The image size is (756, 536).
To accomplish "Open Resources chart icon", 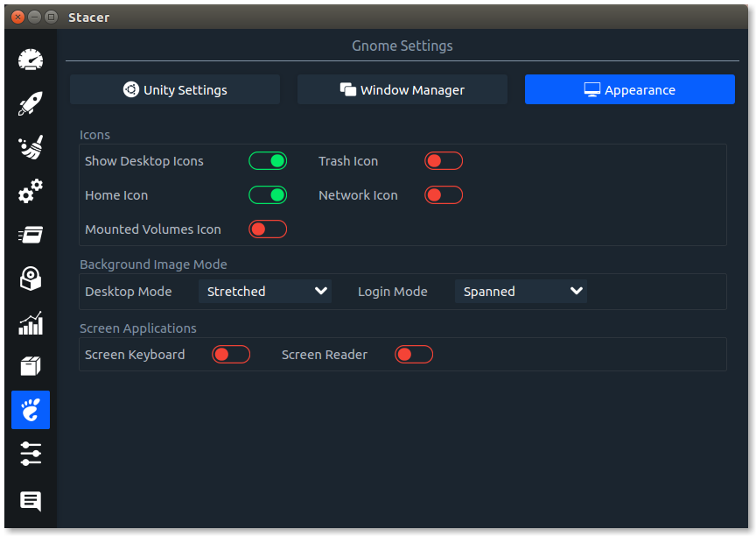I will point(31,322).
